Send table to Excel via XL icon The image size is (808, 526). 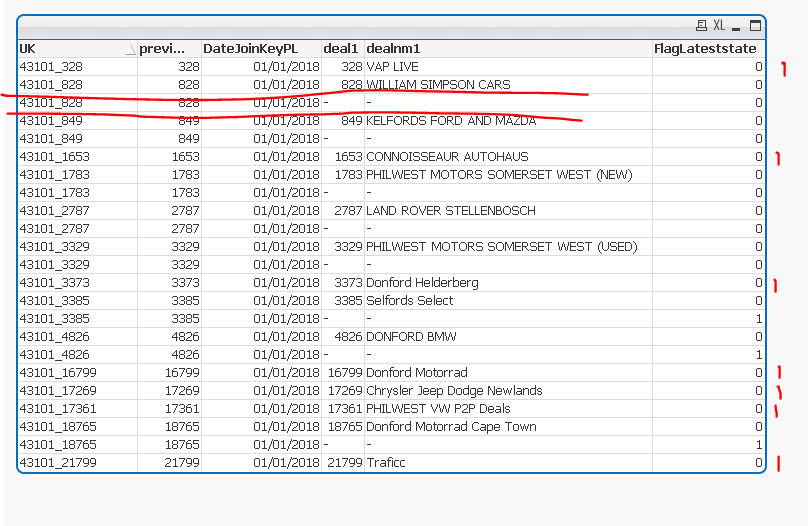click(x=719, y=25)
